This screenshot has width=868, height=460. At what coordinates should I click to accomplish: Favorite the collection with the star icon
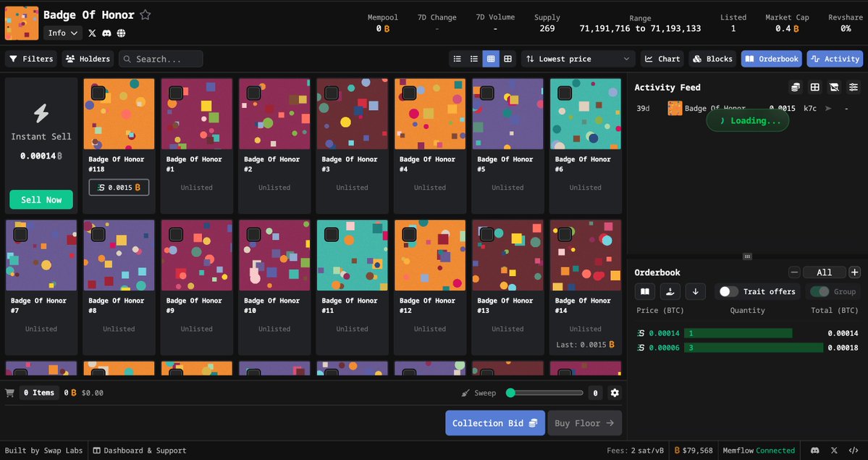point(145,15)
